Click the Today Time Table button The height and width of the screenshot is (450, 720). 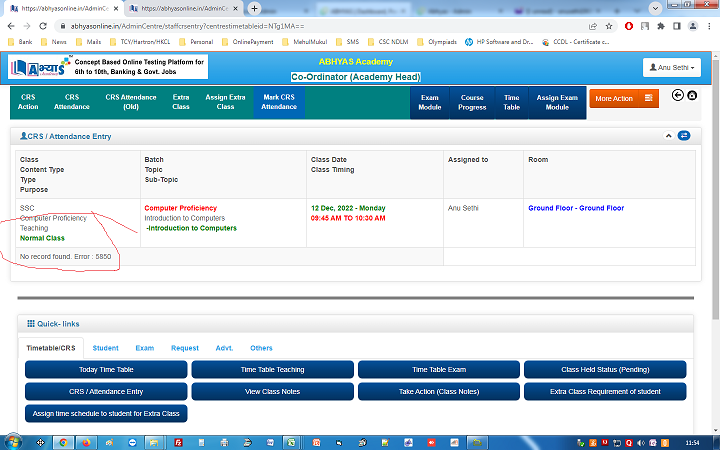105,370
